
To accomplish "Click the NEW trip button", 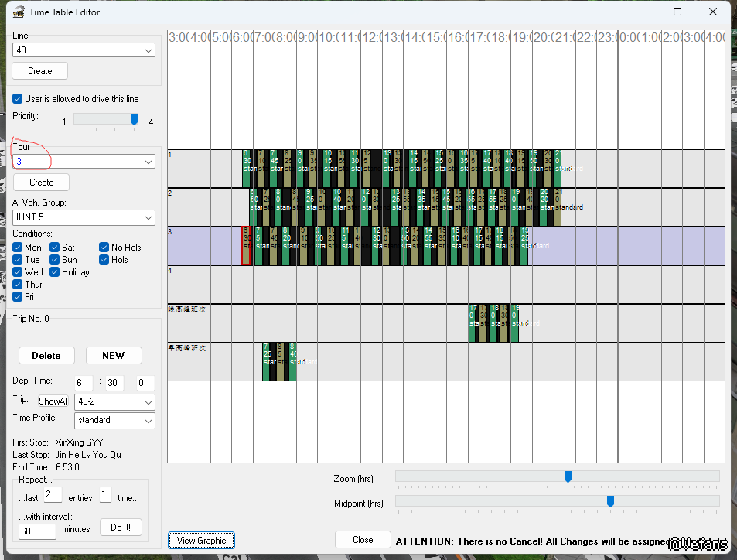I will (114, 355).
